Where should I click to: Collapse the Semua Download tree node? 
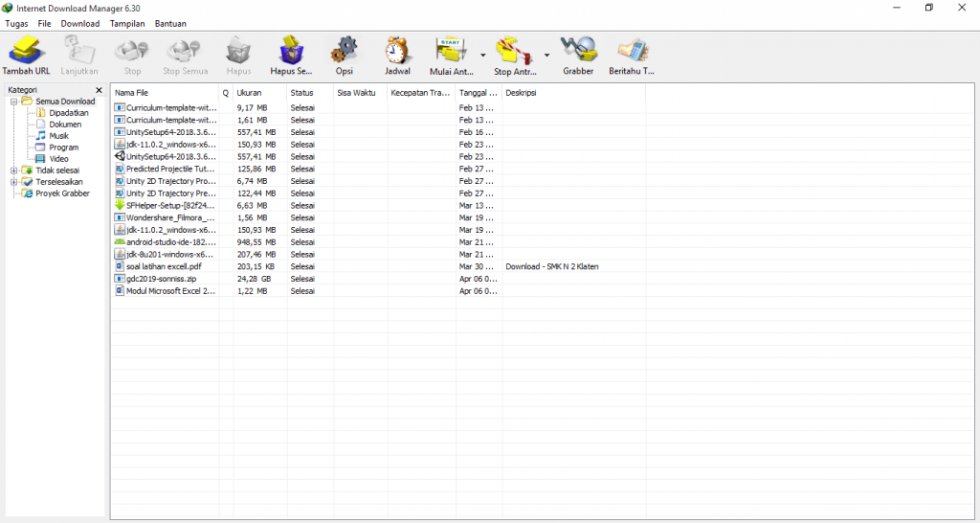pyautogui.click(x=13, y=102)
